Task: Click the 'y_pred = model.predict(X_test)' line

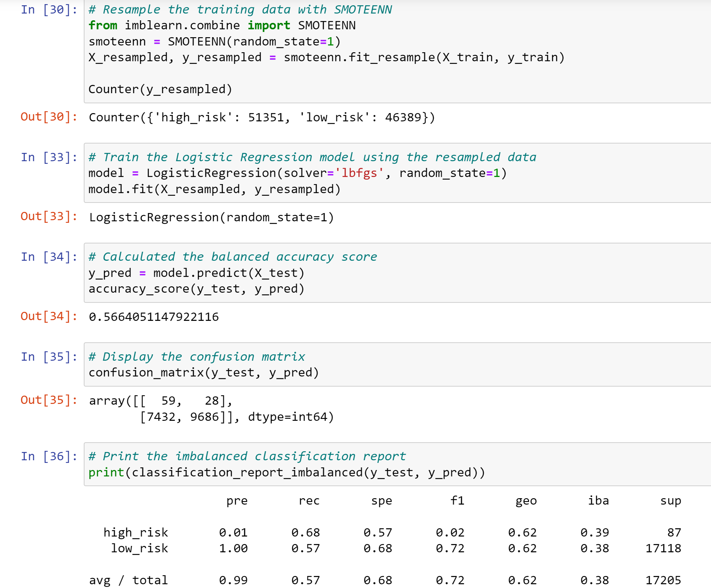Action: click(196, 273)
